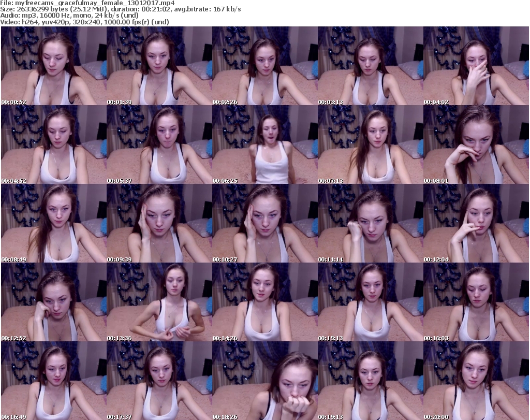530x420 pixels.
Task: Select the thumbnail stamped 00:17:37
Action: click(x=159, y=381)
